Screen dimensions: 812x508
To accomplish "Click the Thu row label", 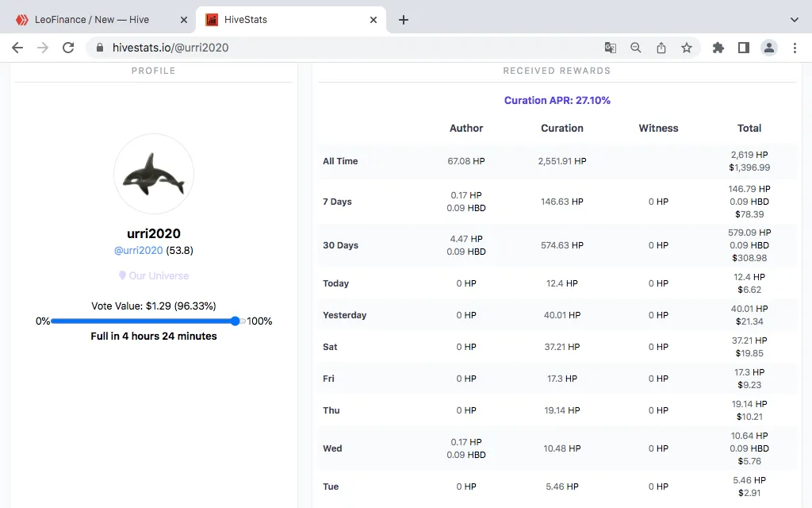I will click(331, 410).
